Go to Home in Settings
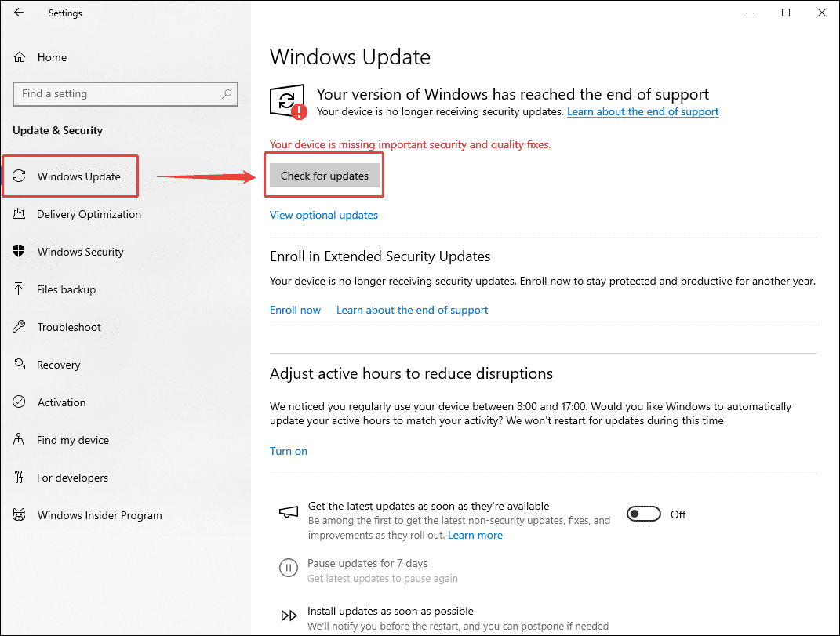 (x=52, y=57)
